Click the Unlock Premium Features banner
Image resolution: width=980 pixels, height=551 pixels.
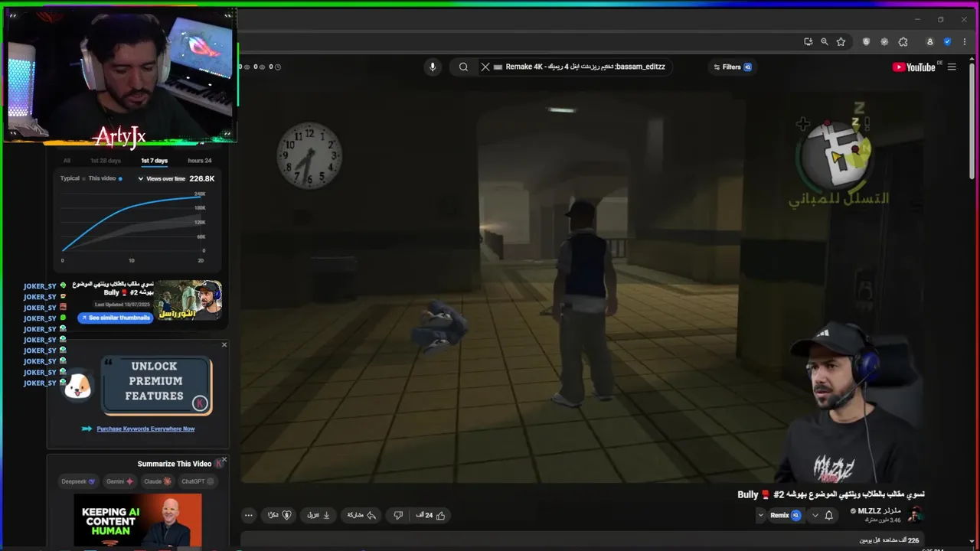[156, 385]
